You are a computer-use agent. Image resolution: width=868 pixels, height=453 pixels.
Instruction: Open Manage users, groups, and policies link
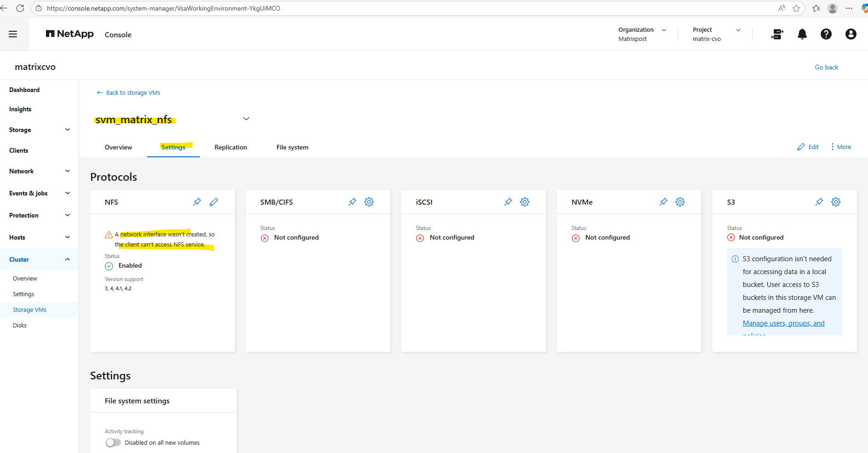tap(783, 323)
